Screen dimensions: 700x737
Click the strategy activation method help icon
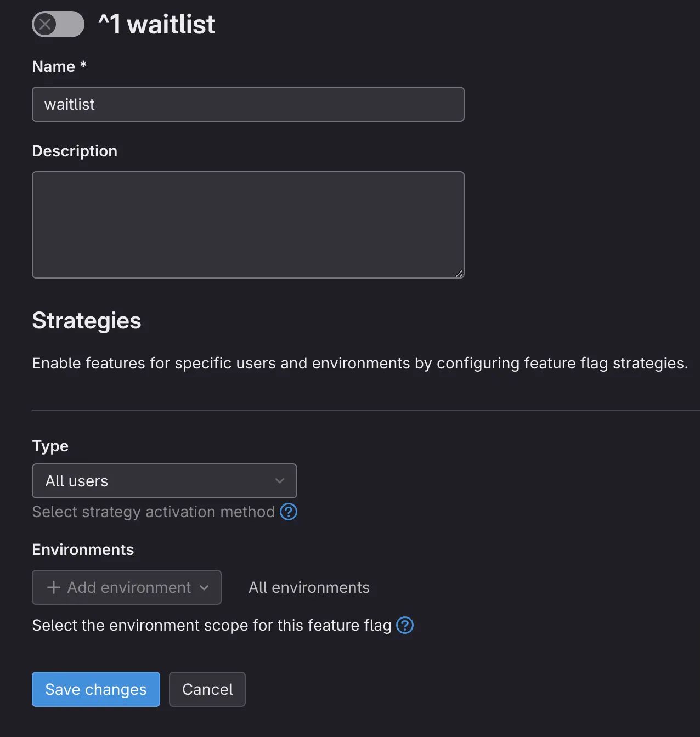289,512
